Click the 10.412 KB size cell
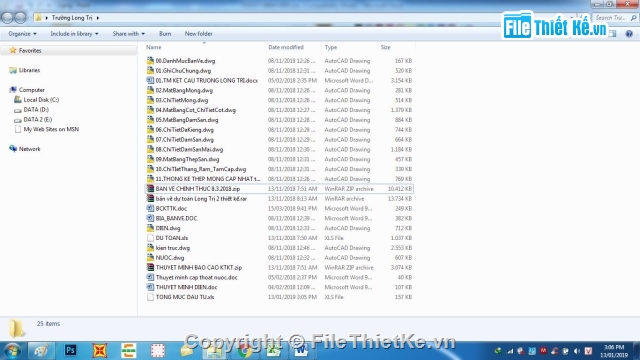640x360 pixels. [x=400, y=189]
